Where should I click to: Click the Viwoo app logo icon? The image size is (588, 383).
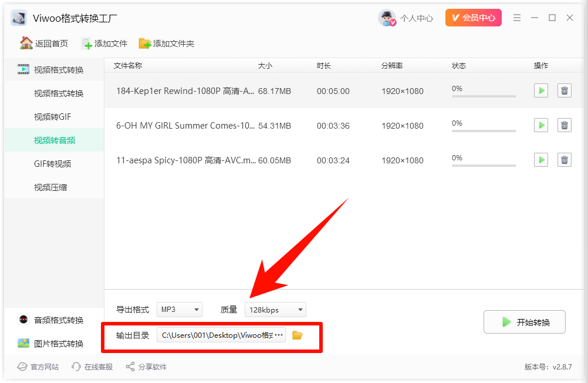point(19,18)
